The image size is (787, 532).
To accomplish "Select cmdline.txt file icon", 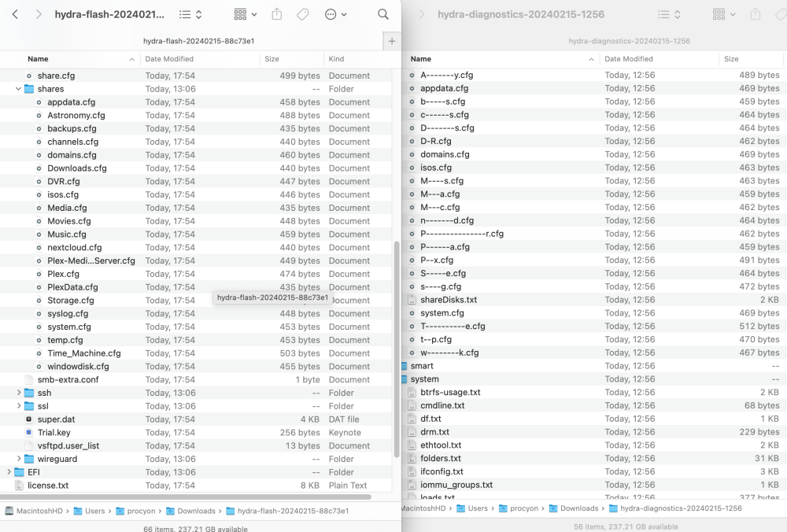I will coord(412,405).
